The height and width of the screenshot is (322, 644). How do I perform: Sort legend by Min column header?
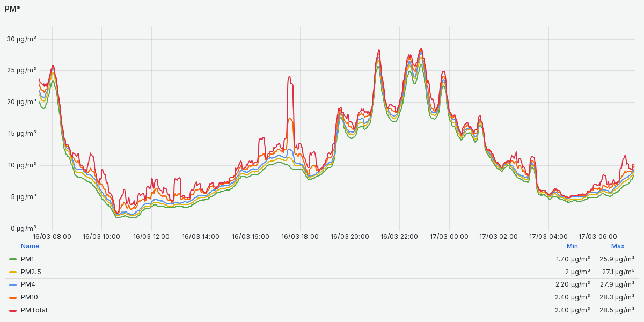pos(572,246)
